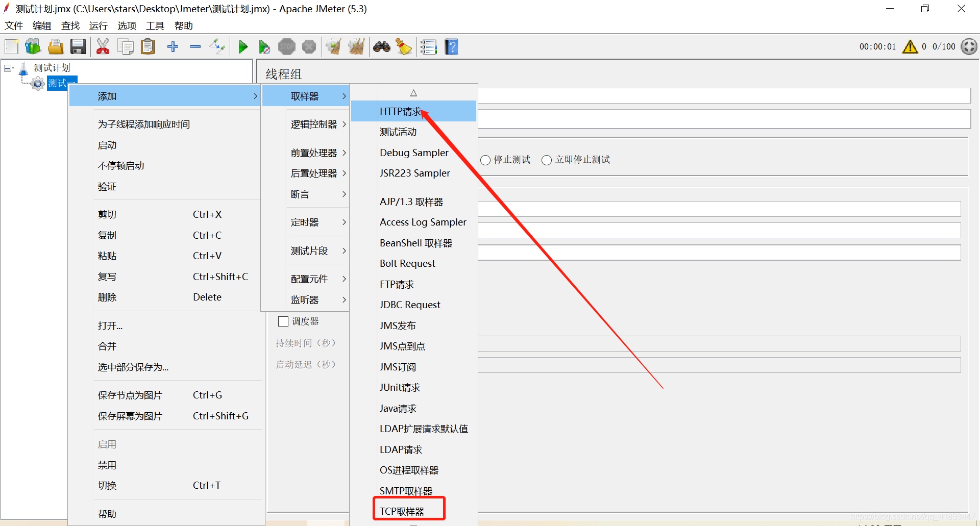The height and width of the screenshot is (526, 980).
Task: Expand the 监听器 submenu
Action: (x=306, y=300)
